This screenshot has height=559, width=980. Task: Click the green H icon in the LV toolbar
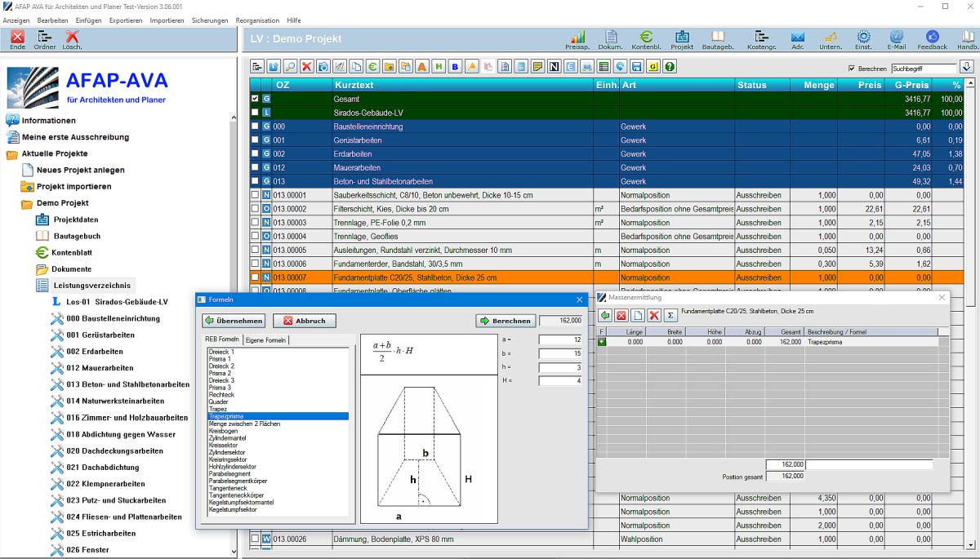(439, 67)
